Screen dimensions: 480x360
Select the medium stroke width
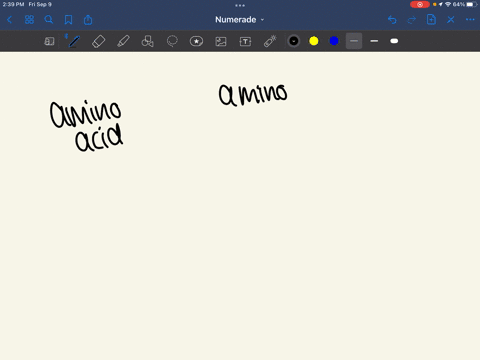(374, 41)
